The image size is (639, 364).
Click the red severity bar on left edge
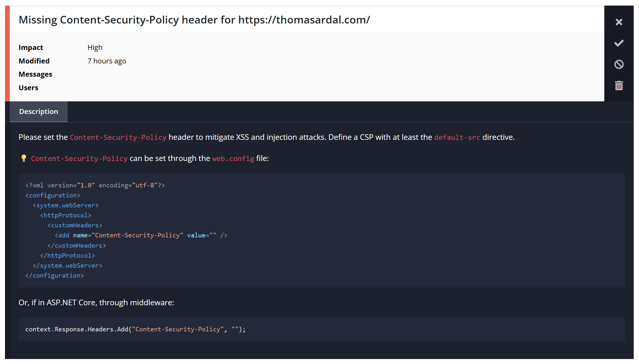tap(7, 53)
